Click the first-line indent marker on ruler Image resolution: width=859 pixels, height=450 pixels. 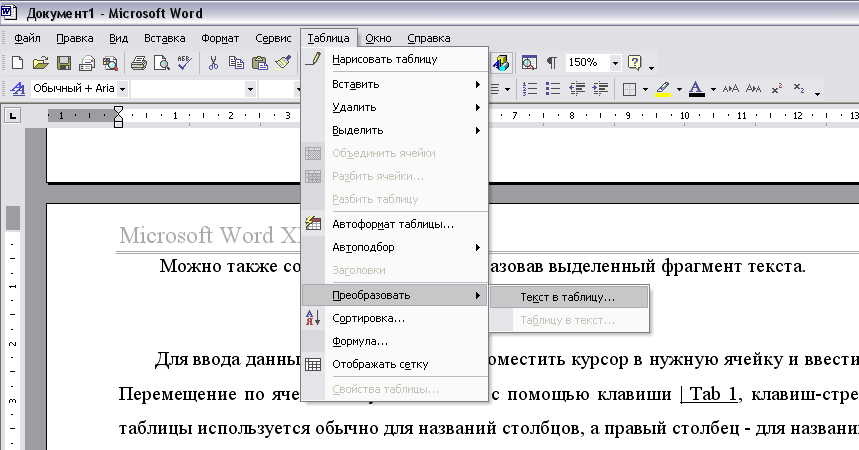point(118,111)
